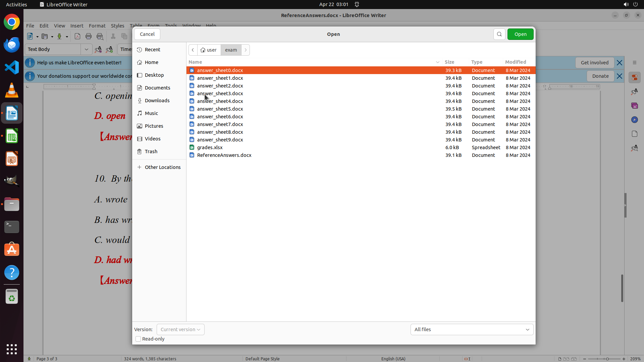Open the All files filter dropdown

coord(472,329)
